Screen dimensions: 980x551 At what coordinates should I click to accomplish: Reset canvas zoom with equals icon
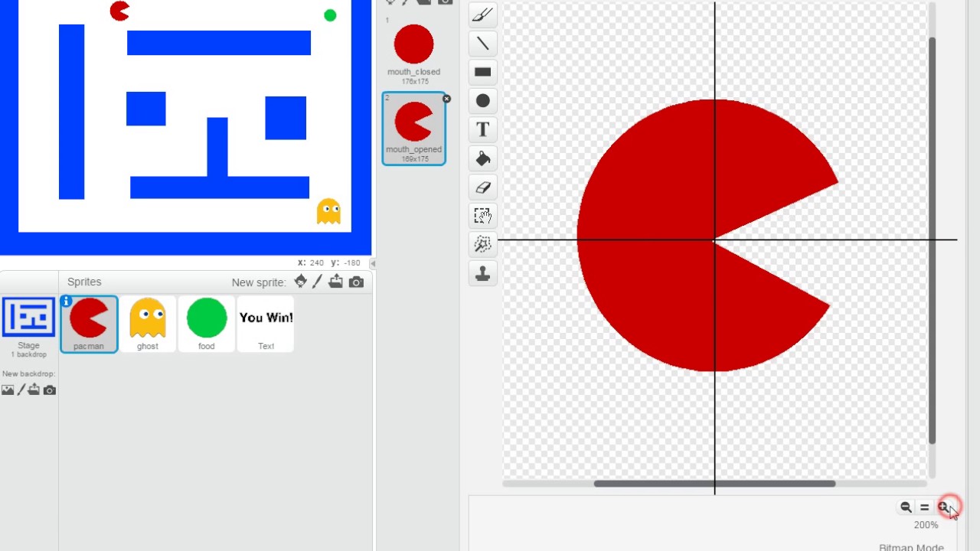pos(924,507)
